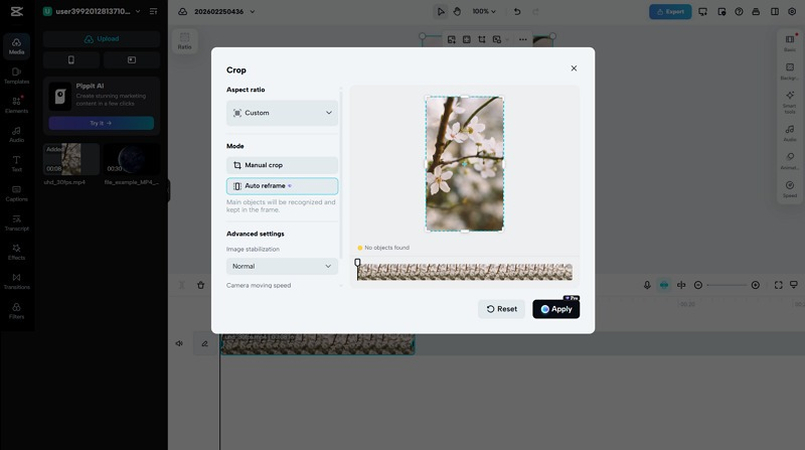Click the timeline zoom out minus icon
This screenshot has height=450, width=805.
698,285
